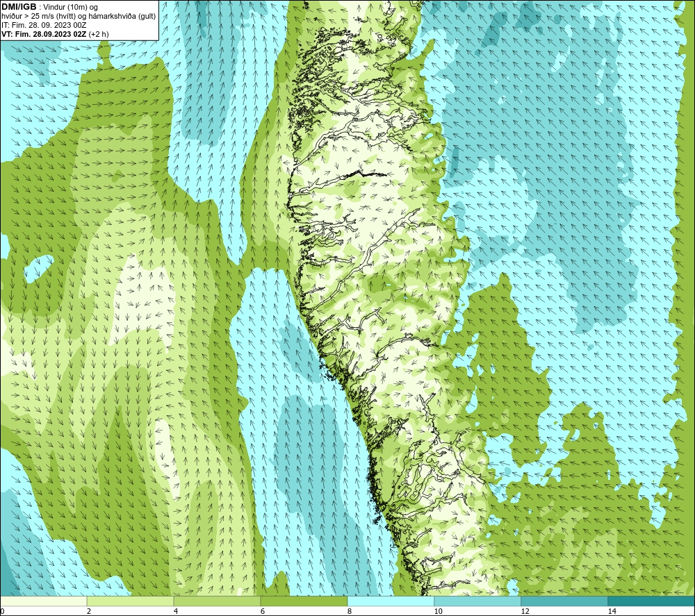Image resolution: width=695 pixels, height=616 pixels.
Task: Click the 4–6 m/s green swatch
Action: (x=217, y=601)
